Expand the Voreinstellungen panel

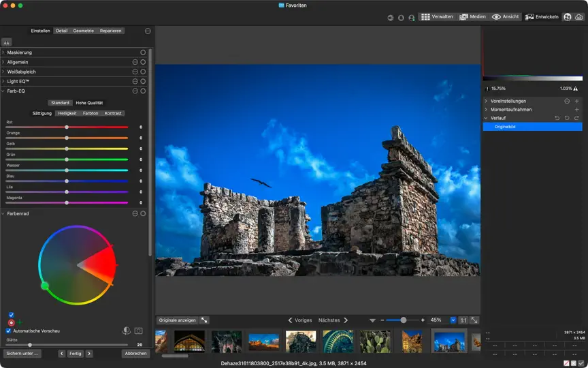coord(486,101)
